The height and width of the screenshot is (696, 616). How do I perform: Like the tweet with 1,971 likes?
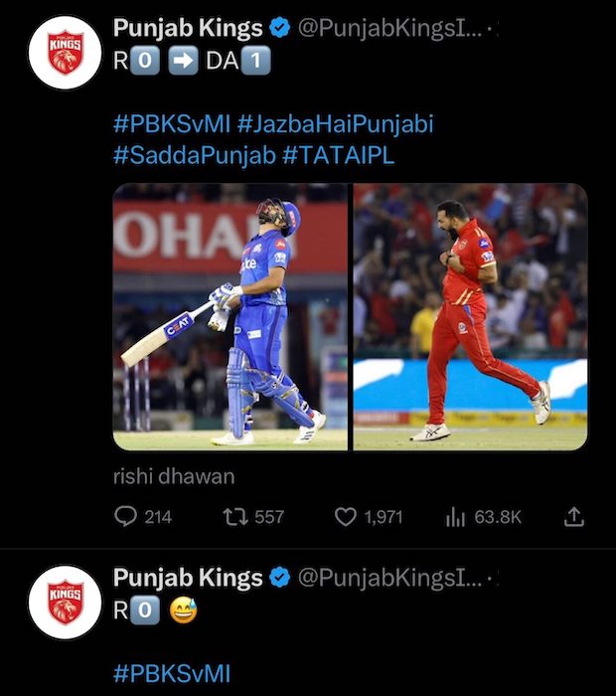pos(346,517)
